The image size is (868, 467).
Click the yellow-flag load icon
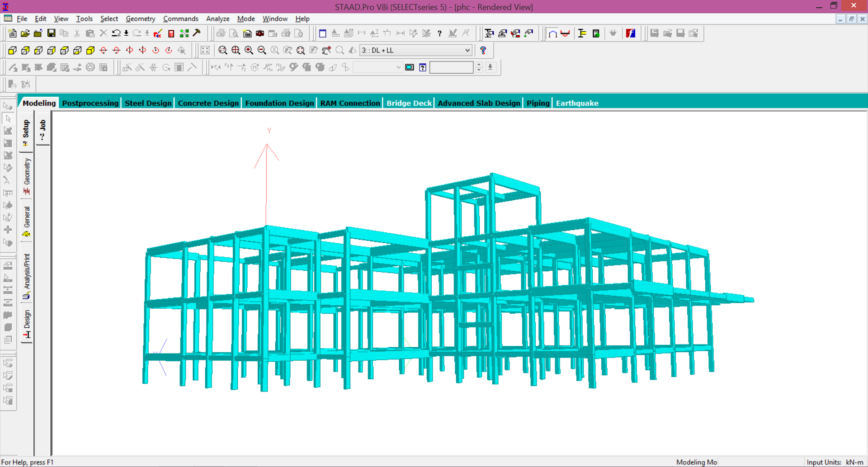(582, 33)
